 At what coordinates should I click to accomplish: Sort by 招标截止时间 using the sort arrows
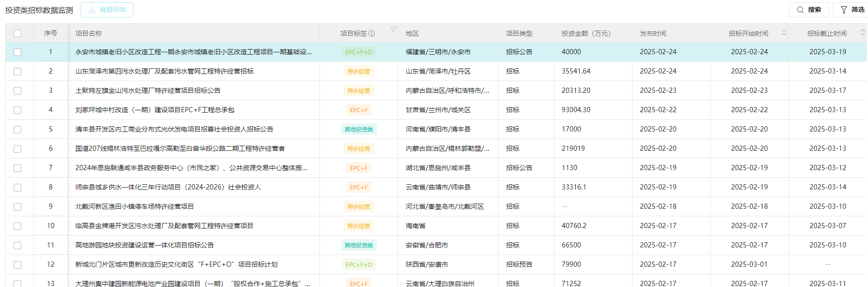coord(862,33)
